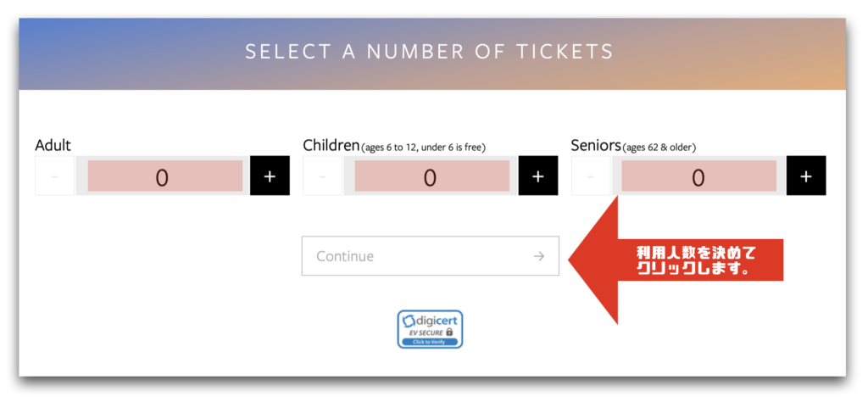868x402 pixels.
Task: Decrease Seniors ticket count with minus
Action: 591,176
